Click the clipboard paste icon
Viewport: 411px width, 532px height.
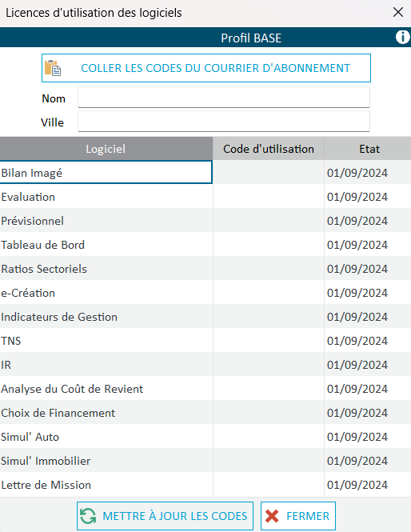(x=53, y=68)
